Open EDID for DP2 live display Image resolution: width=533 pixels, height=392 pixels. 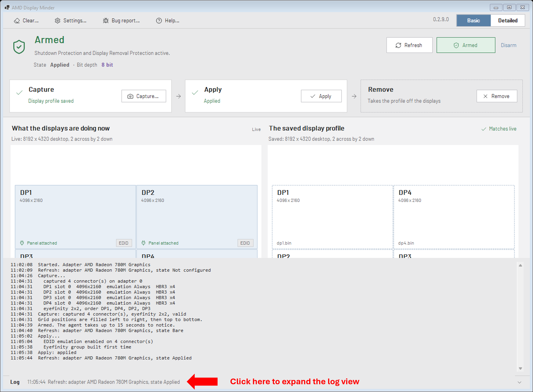pos(245,243)
